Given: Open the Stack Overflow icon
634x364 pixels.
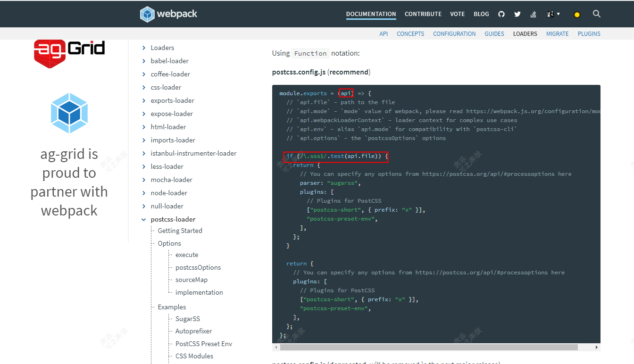Looking at the screenshot, I should [x=533, y=14].
